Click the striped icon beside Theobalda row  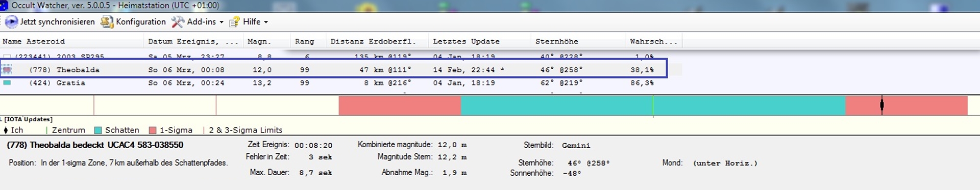7,70
